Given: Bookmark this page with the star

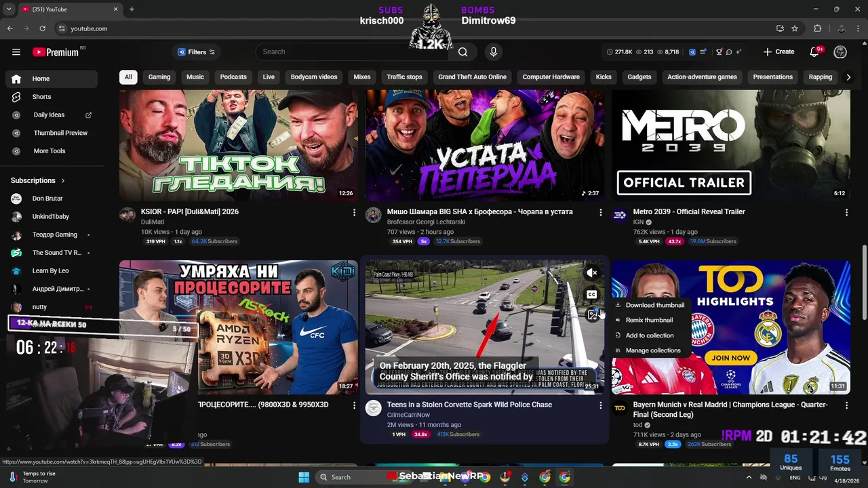Looking at the screenshot, I should 795,28.
